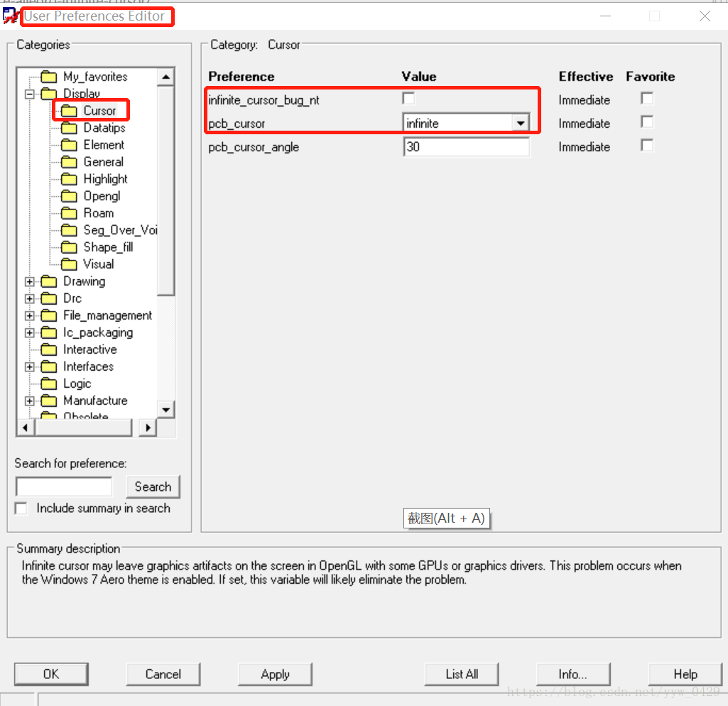Open the pcb_cursor value dropdown
Viewport: 728px width, 706px height.
(x=521, y=124)
